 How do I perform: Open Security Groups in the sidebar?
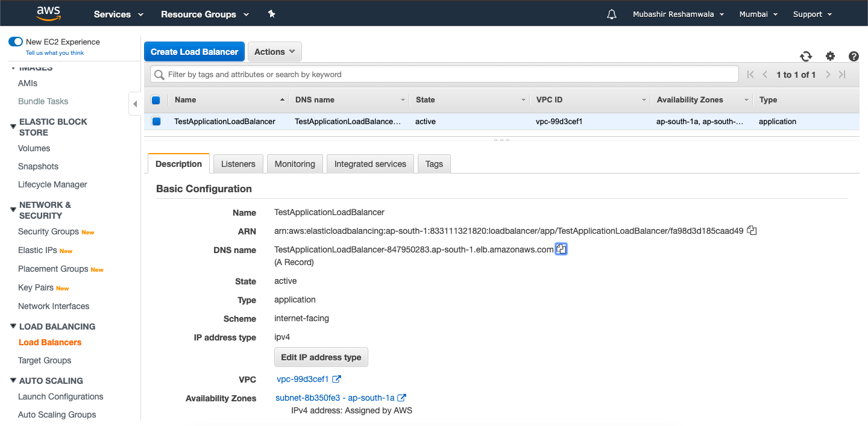point(48,231)
